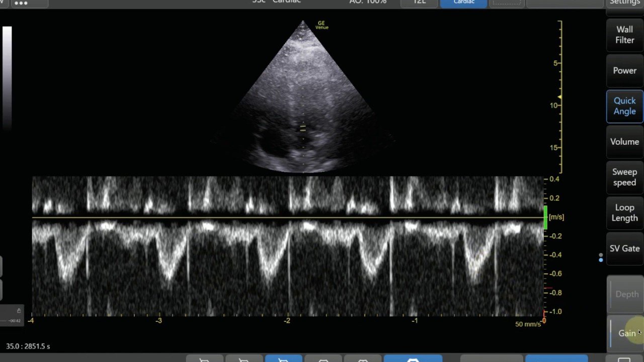The height and width of the screenshot is (362, 644).
Task: Click the grayscale bar at top left
Action: click(7, 75)
